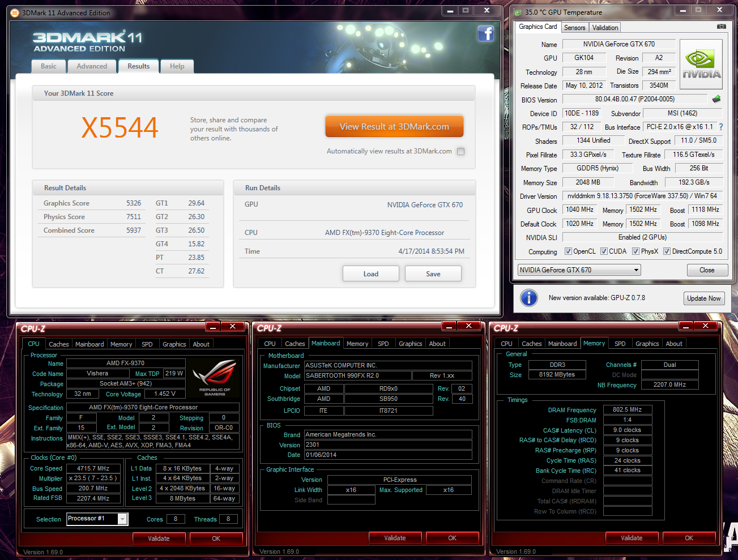Open Mainboard tab in left CPU-Z window
Screen dimensions: 738x560
89,344
